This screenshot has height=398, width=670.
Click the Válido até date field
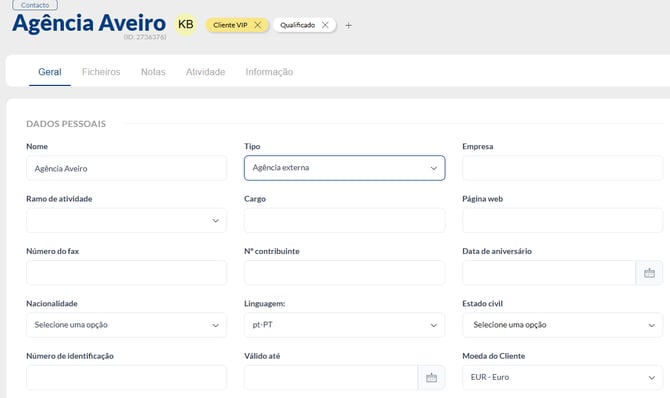coord(331,377)
